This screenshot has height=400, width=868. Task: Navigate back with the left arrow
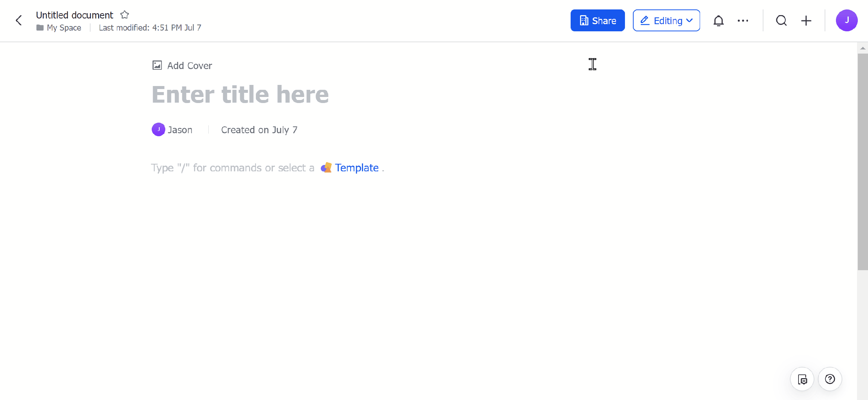[19, 20]
